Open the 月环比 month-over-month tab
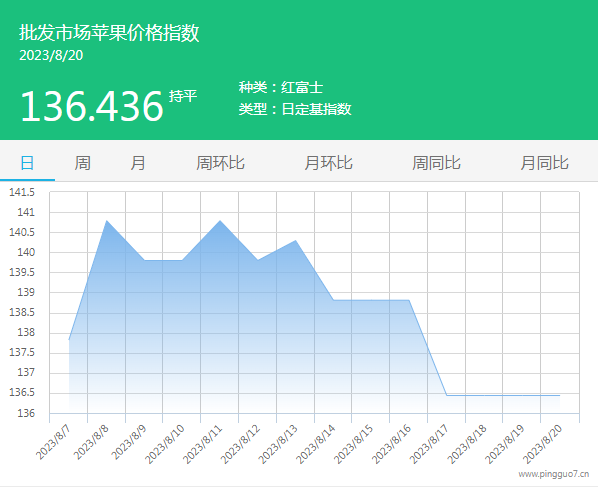This screenshot has height=487, width=598. pyautogui.click(x=328, y=163)
